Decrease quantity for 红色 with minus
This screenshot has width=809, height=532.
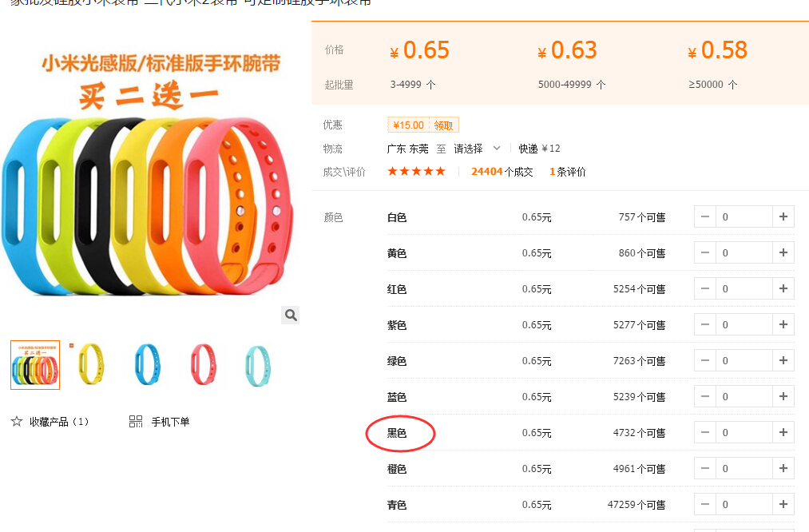pyautogui.click(x=704, y=288)
